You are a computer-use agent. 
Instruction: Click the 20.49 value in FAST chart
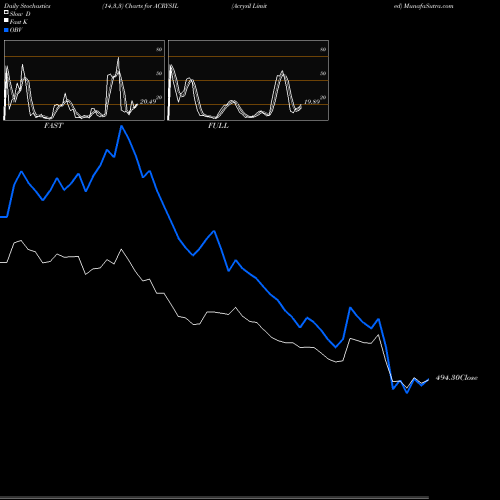click(148, 102)
